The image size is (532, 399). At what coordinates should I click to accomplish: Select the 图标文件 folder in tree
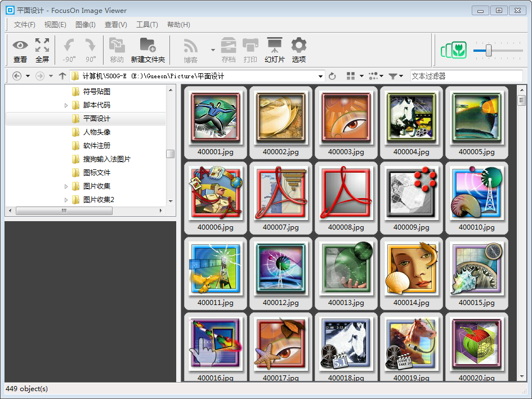click(96, 173)
